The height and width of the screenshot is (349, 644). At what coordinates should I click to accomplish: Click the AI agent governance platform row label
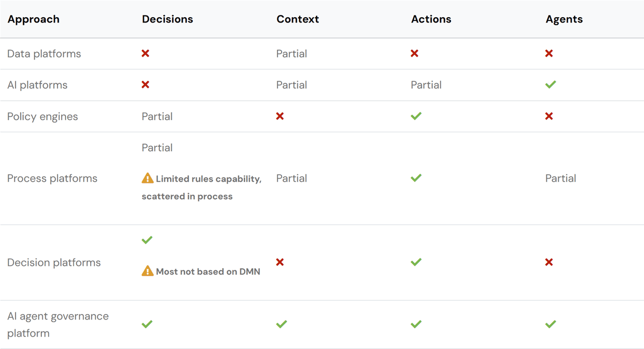tap(58, 324)
